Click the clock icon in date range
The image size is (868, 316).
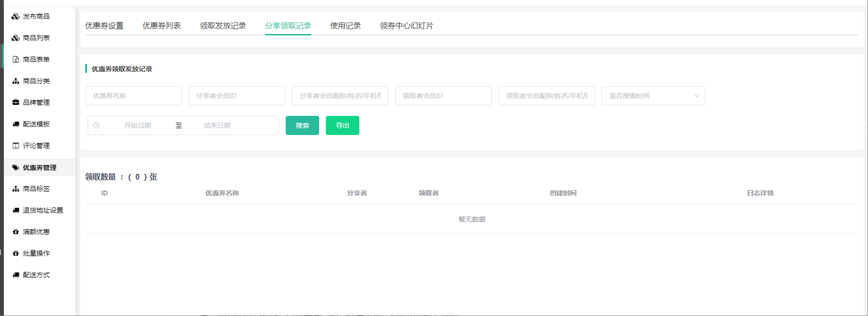click(x=97, y=125)
